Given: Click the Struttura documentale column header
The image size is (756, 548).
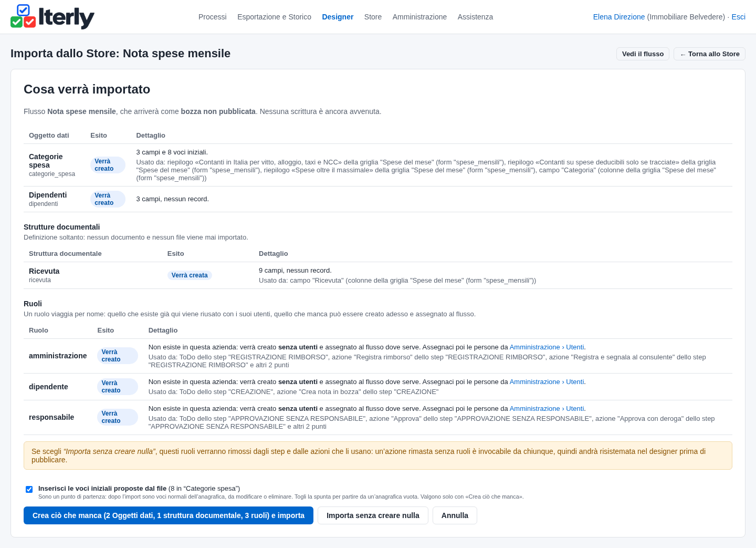Looking at the screenshot, I should [65, 254].
